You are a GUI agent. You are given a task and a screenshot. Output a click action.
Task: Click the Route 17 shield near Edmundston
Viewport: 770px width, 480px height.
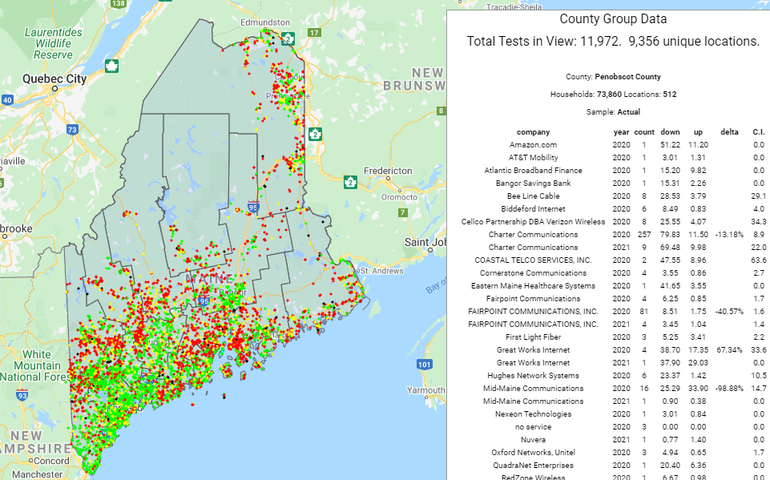313,33
